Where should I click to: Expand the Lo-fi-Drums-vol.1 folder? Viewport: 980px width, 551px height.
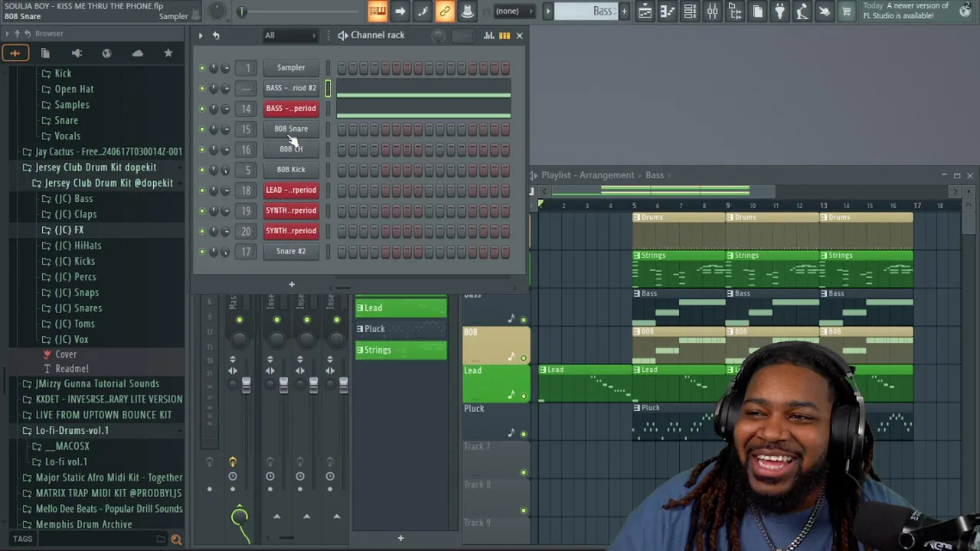72,430
